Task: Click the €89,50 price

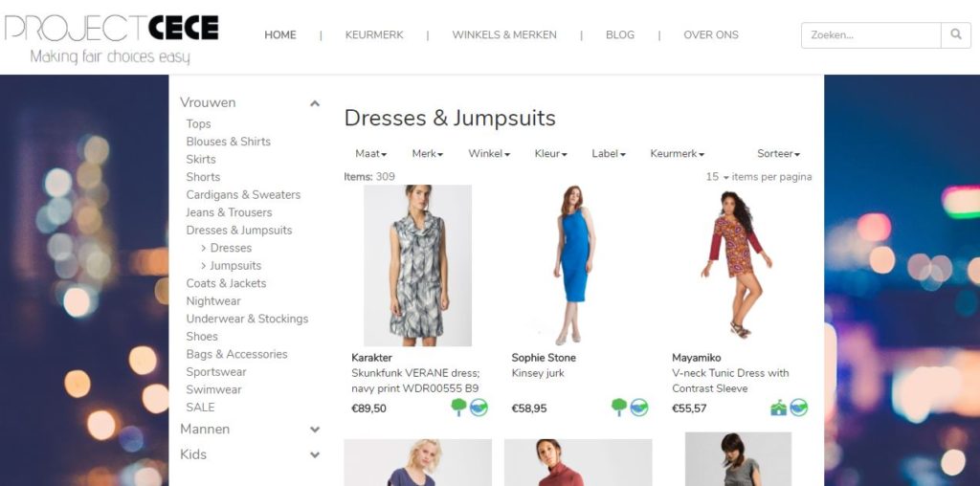Action: [x=368, y=409]
